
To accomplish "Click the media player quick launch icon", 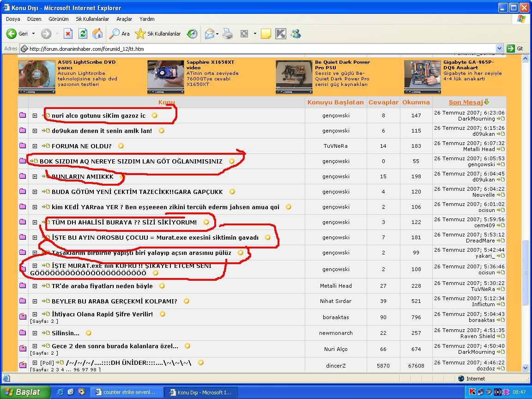I will pyautogui.click(x=81, y=392).
